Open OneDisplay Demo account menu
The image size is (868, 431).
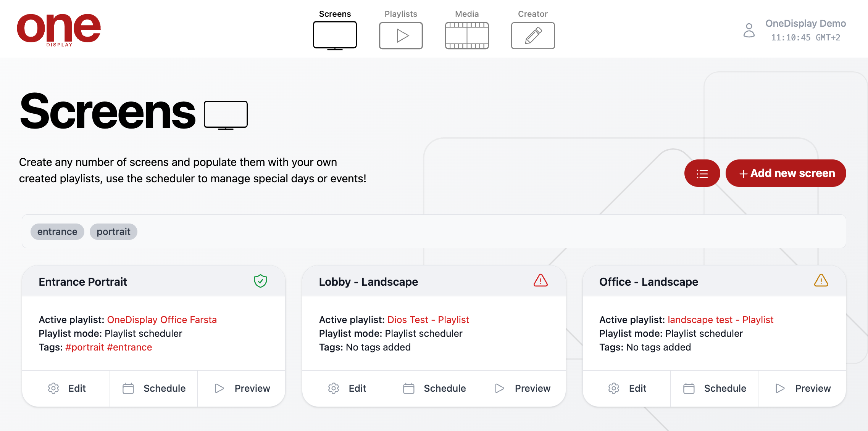point(805,24)
